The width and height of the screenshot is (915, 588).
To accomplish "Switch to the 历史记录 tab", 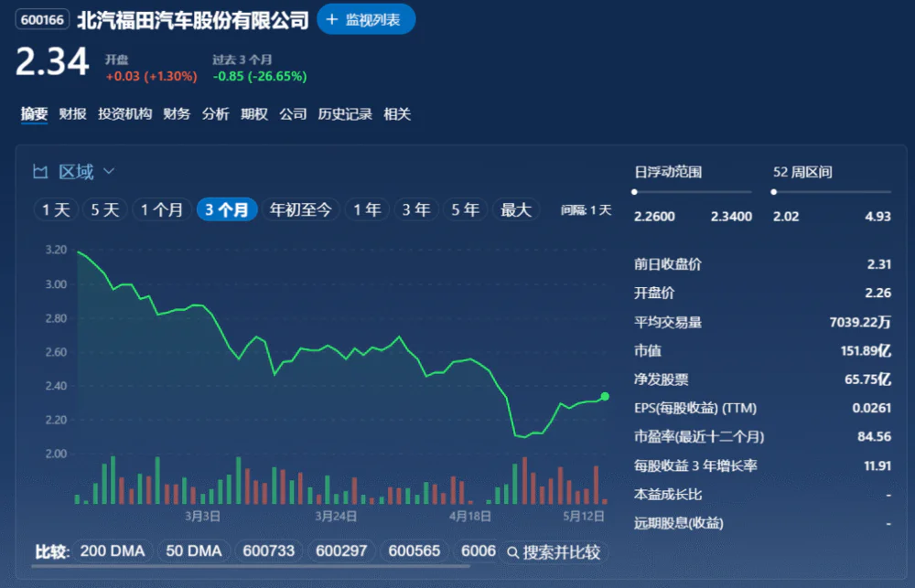I will tap(345, 114).
